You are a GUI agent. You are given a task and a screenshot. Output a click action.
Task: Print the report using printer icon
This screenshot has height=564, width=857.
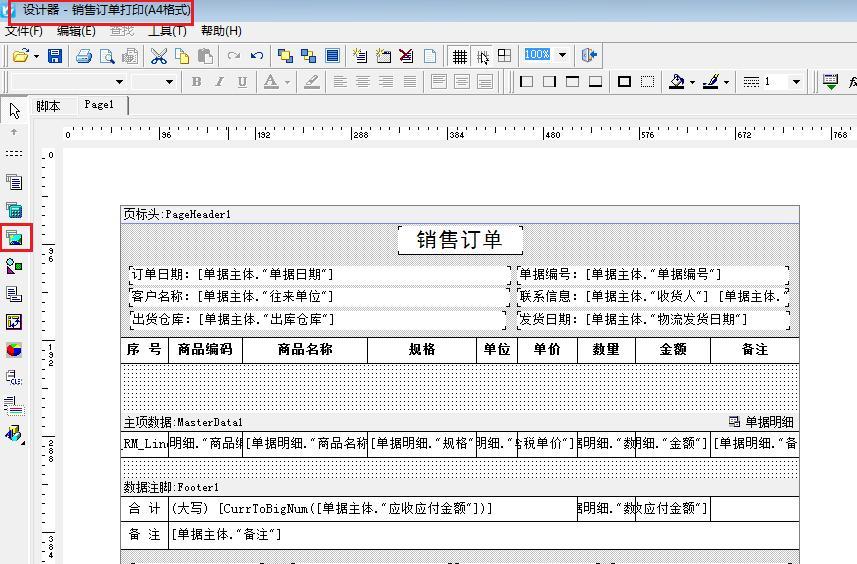coord(84,56)
